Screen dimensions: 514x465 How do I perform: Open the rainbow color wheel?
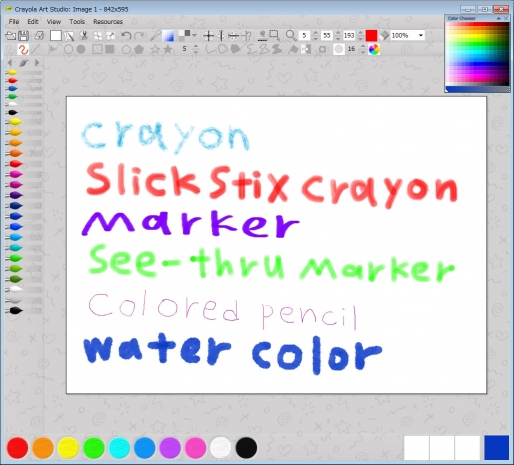[x=374, y=50]
